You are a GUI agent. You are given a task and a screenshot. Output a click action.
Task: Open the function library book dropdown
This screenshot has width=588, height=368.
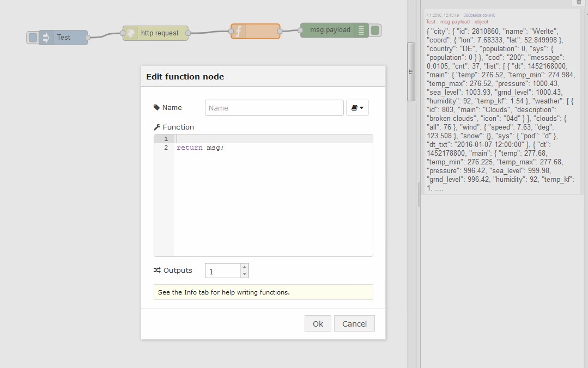point(357,108)
